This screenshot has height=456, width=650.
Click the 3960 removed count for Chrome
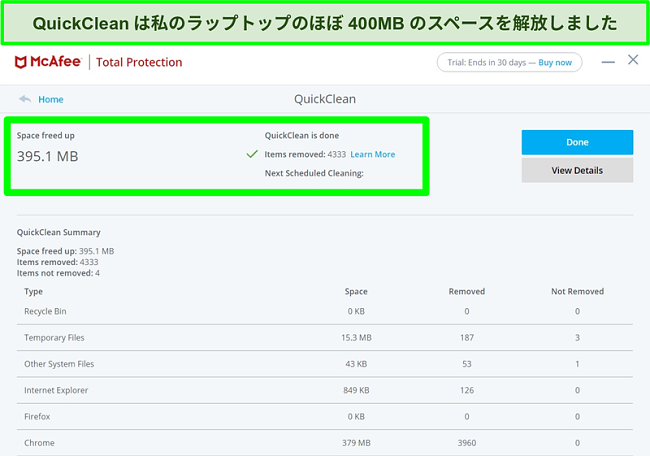tap(467, 443)
